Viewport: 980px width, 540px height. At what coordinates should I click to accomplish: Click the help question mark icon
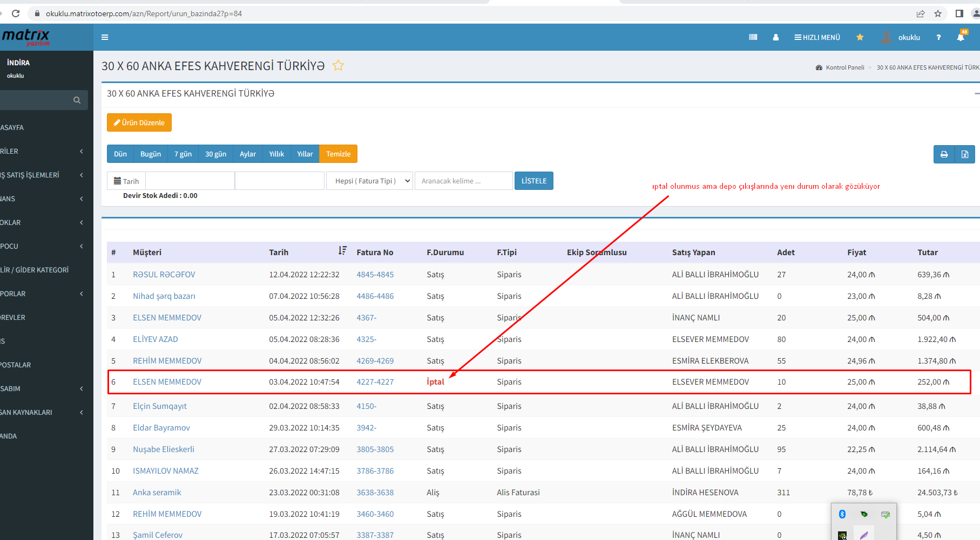[x=938, y=37]
